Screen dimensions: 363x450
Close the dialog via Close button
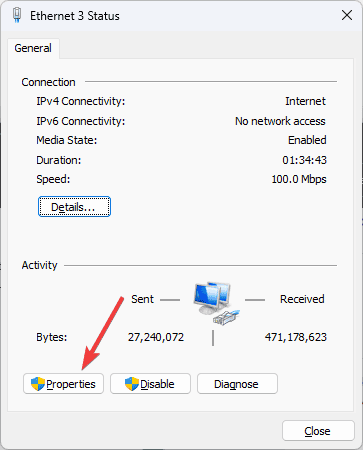click(x=318, y=431)
